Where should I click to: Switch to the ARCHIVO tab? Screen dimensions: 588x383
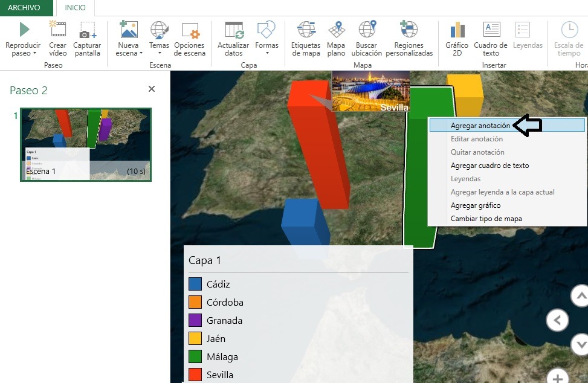click(25, 7)
